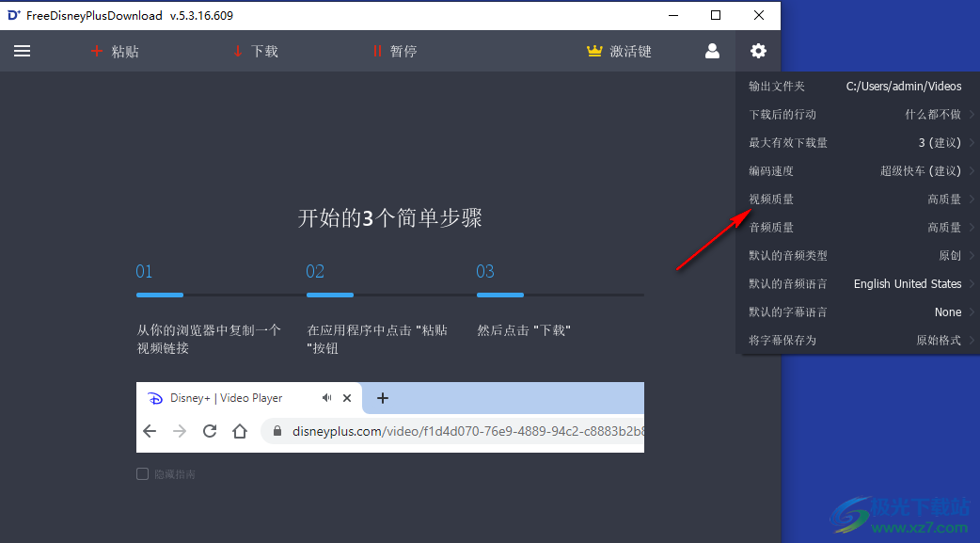Click the C:/Users/admin/Videos output path
The image size is (980, 543).
click(x=904, y=87)
